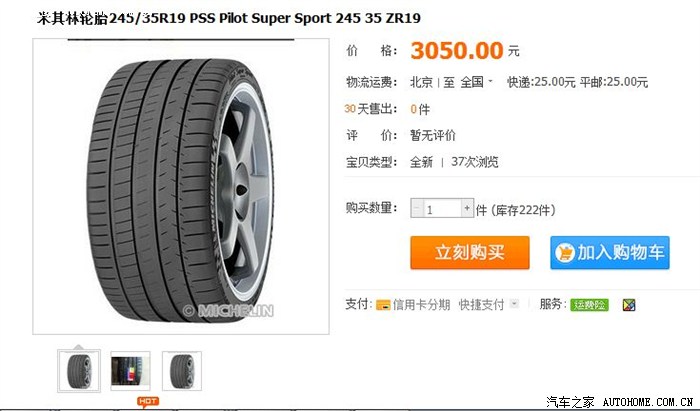The width and height of the screenshot is (700, 411).
Task: Click the quantity input field
Action: tap(442, 208)
